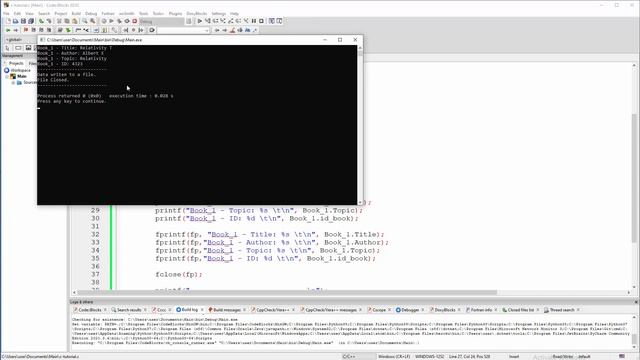Switch to the Thread search tab
This screenshot has width=640, height=360.
point(562,310)
